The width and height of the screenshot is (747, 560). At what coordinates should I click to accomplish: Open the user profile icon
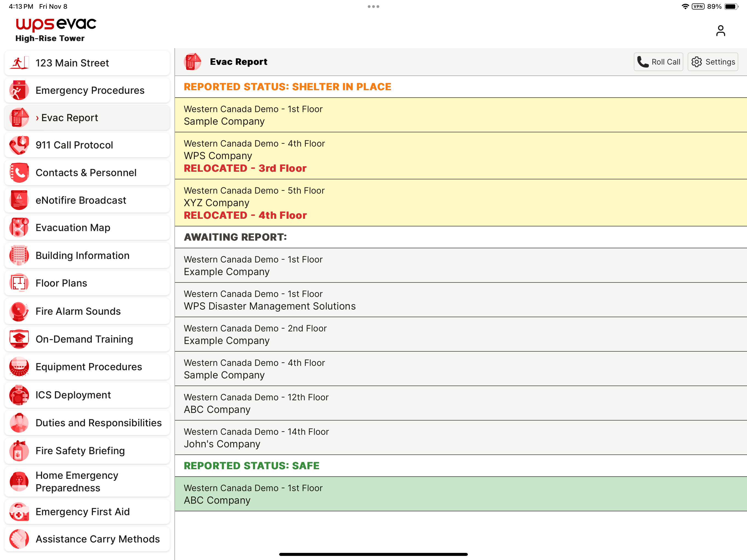[720, 31]
